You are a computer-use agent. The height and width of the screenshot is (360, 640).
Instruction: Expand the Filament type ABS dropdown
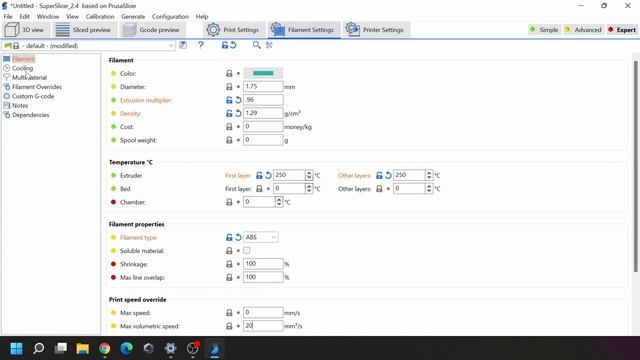[261, 237]
